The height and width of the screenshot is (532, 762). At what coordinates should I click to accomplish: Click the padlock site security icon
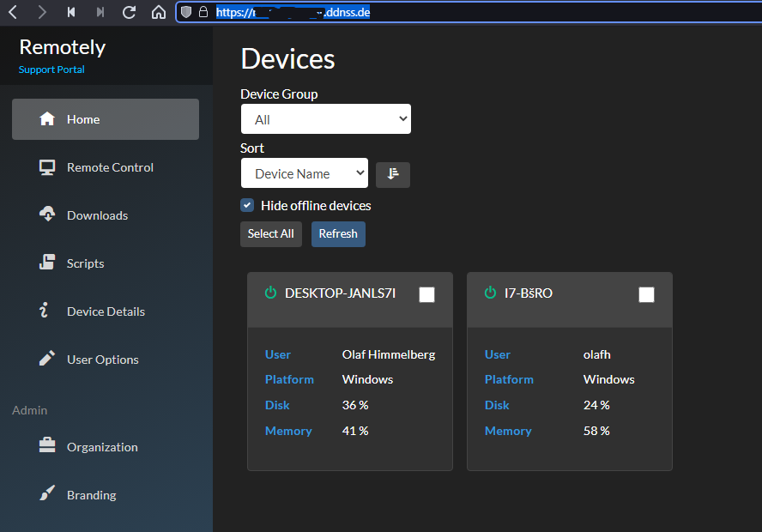pos(203,12)
